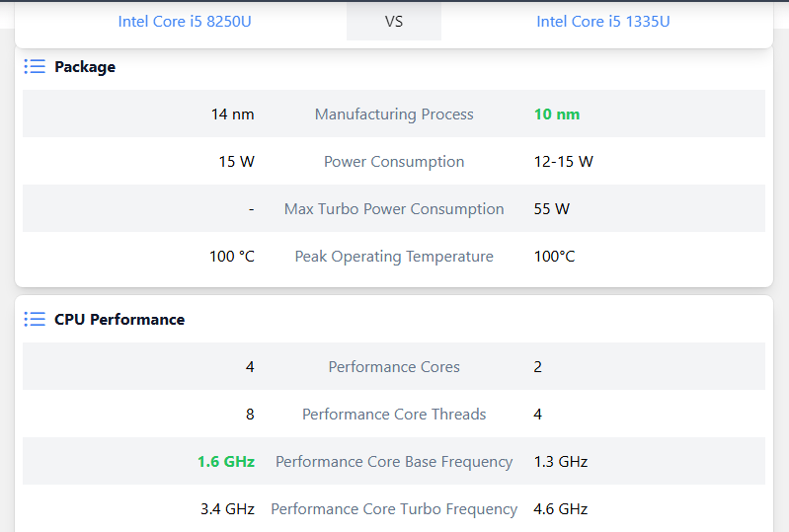Click the 12-15 W power value

coord(564,162)
